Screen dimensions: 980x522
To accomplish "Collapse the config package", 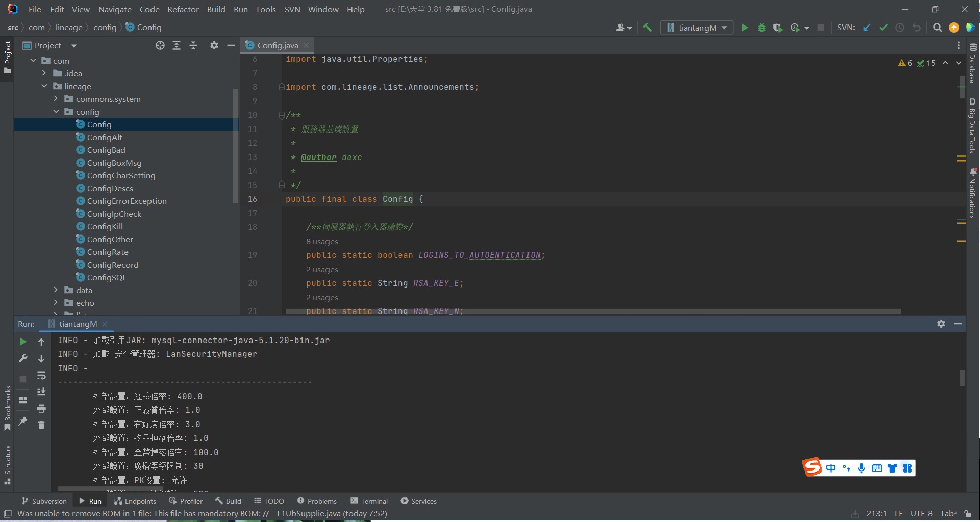I will pos(56,112).
